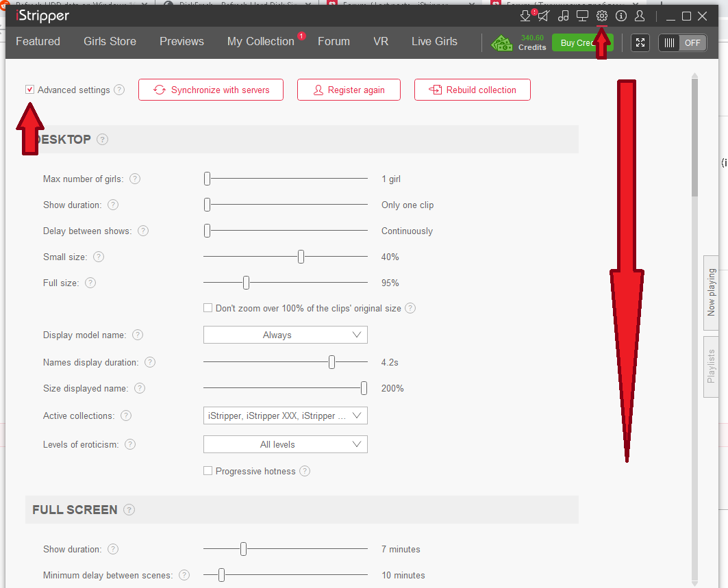Show help for Progressive hotness
Image resolution: width=728 pixels, height=588 pixels.
tap(305, 471)
